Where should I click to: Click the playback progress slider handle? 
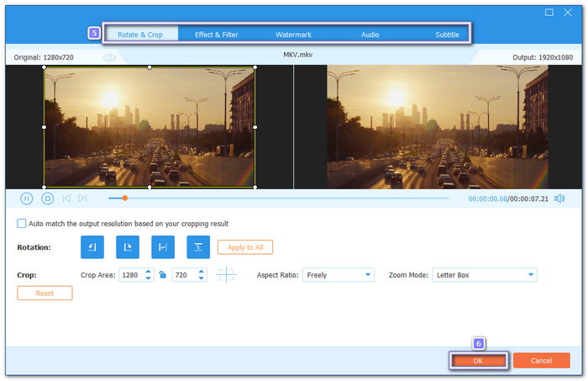(x=125, y=198)
